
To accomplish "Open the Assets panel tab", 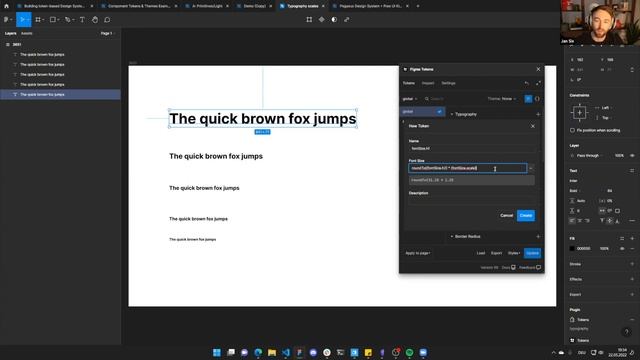I will [27, 33].
